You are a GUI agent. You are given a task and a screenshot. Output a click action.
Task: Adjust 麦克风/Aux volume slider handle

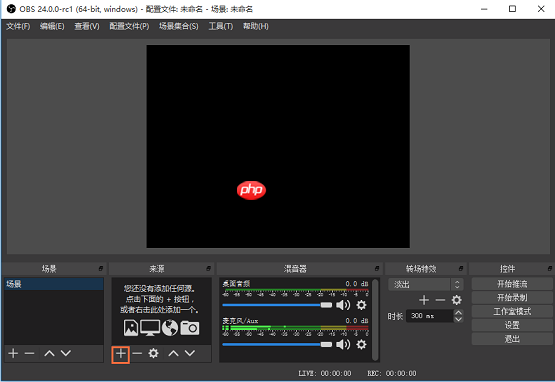pos(326,344)
